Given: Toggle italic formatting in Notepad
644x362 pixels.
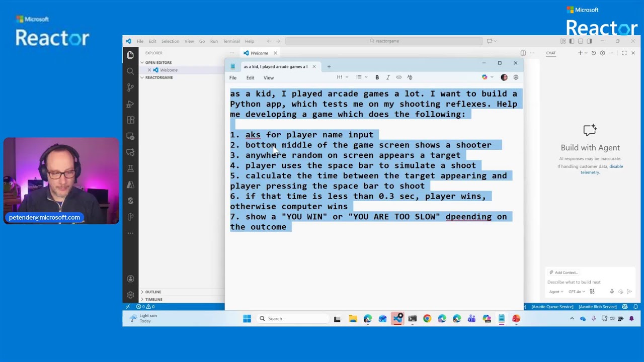Looking at the screenshot, I should point(388,77).
